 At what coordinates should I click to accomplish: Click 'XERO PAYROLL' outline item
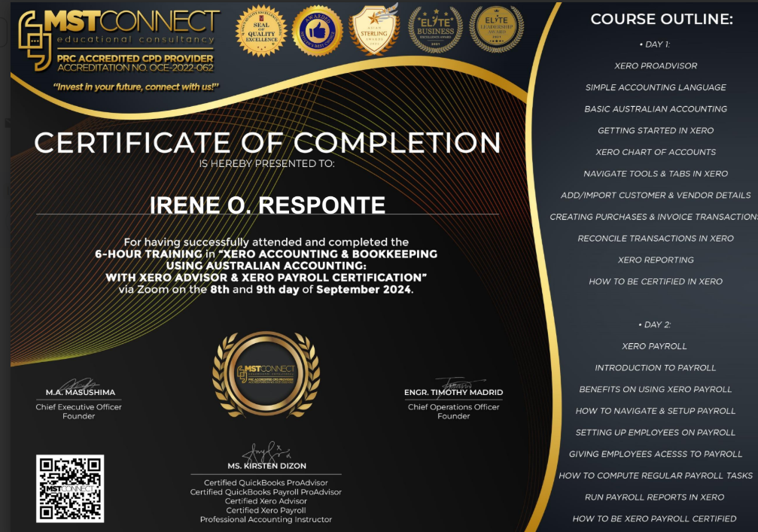pos(654,346)
